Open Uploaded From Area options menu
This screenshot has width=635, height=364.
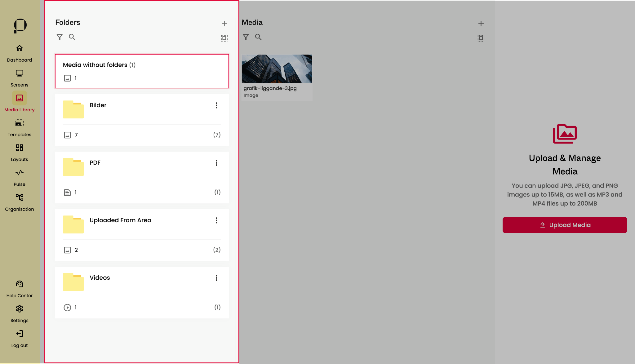(x=216, y=220)
